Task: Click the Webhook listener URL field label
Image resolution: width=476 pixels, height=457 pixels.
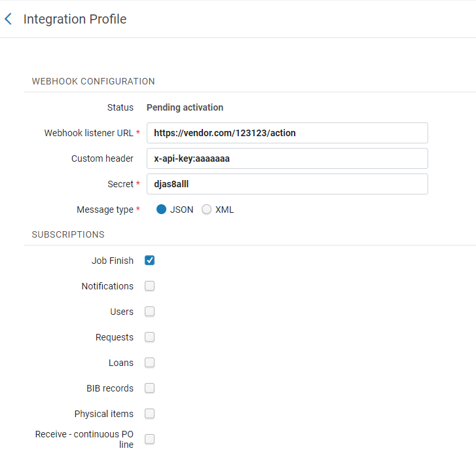Action: 88,133
